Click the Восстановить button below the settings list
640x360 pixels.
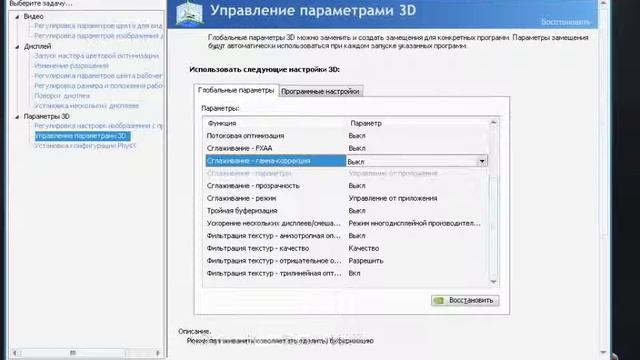point(465,300)
